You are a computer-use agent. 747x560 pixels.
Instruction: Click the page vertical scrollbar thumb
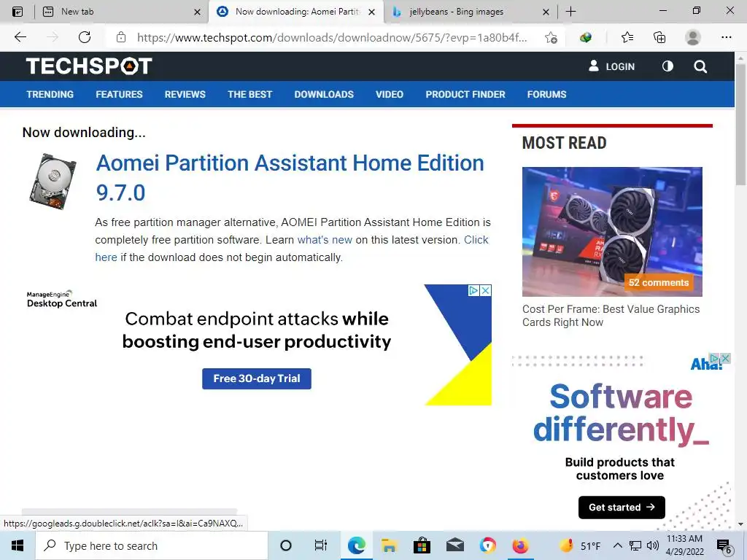click(x=740, y=125)
